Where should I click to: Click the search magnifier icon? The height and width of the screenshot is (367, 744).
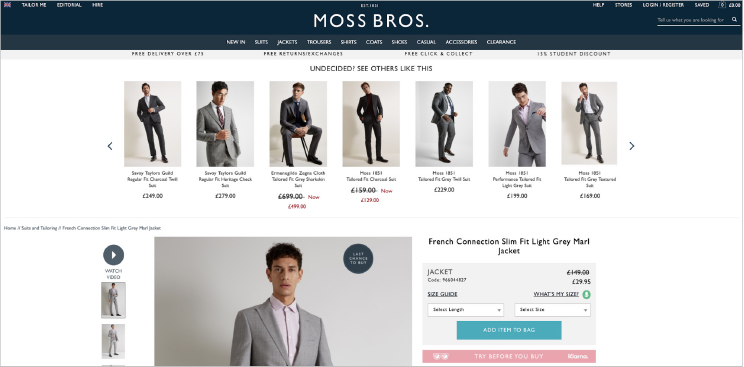point(735,20)
